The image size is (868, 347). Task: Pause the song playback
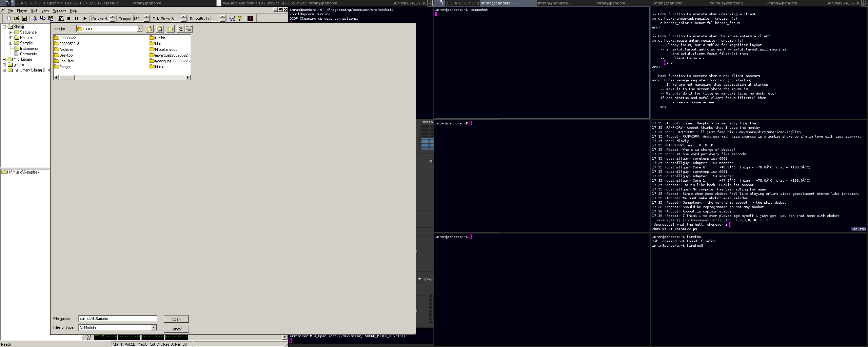pos(77,19)
